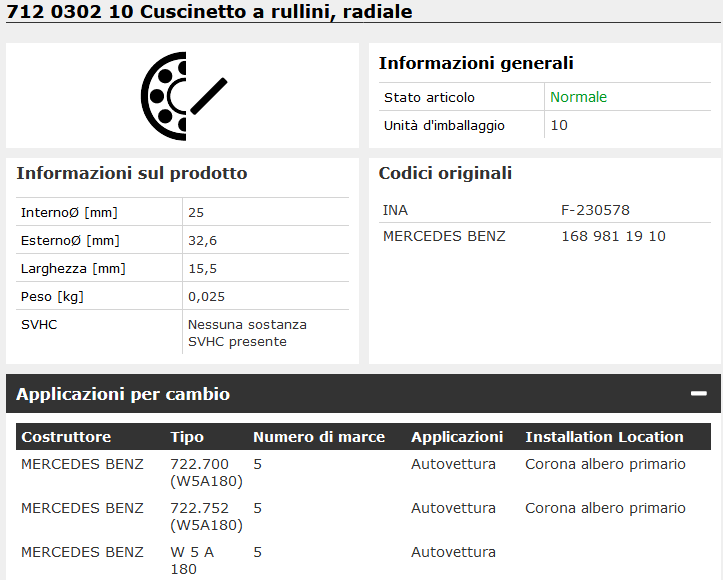Screen dimensions: 723x580
Task: Click the Applicazioni per cambio header bar
Action: tap(363, 394)
